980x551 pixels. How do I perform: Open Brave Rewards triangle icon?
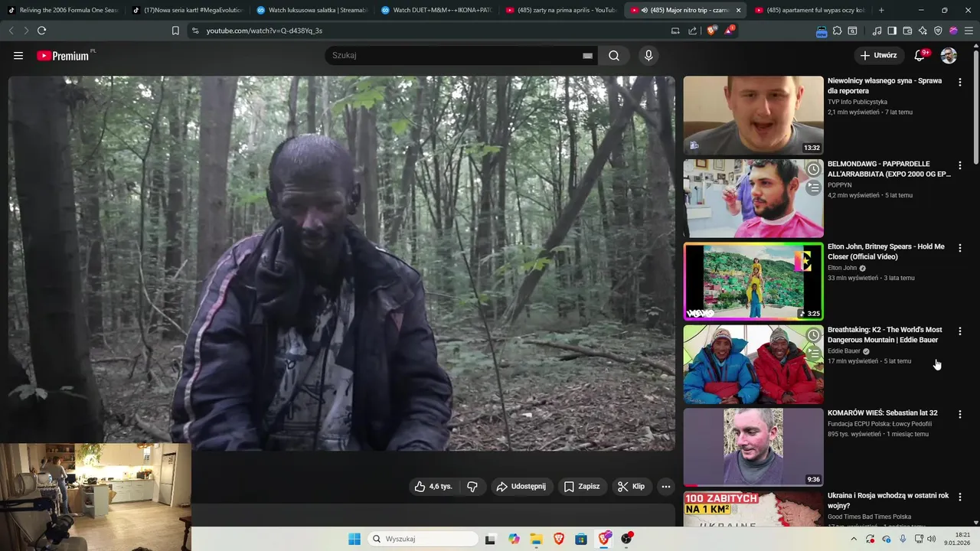point(729,31)
